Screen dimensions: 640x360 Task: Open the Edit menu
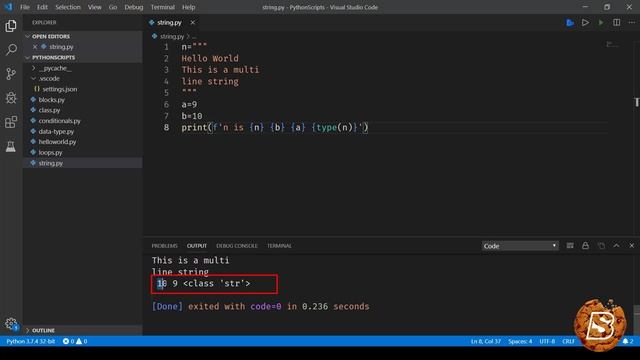42,7
